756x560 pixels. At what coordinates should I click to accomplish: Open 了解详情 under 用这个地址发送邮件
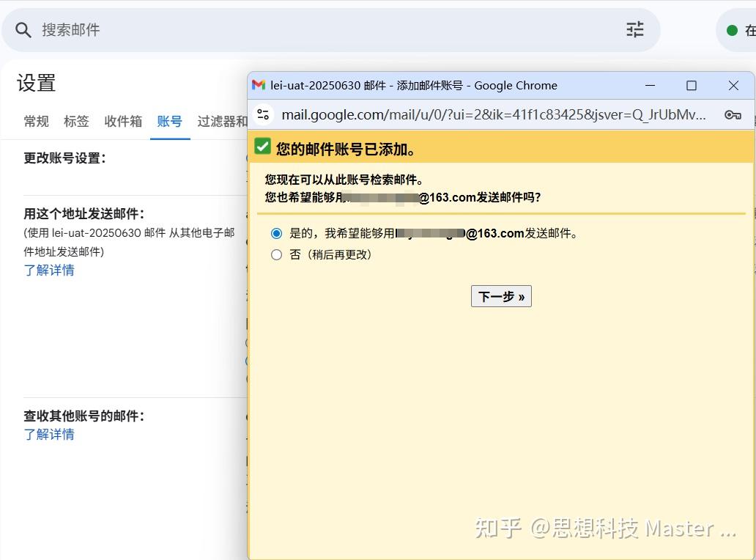tap(49, 270)
